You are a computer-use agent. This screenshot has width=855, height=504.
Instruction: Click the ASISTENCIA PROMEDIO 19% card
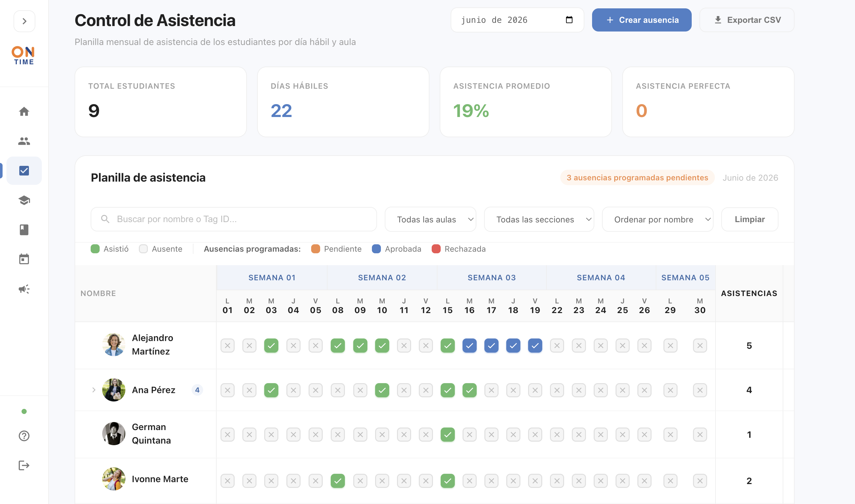(x=526, y=102)
